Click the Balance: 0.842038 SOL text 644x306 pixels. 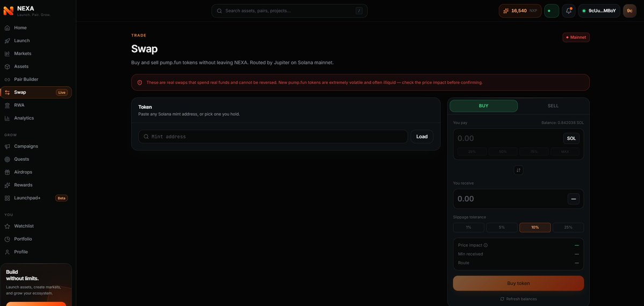click(x=563, y=123)
